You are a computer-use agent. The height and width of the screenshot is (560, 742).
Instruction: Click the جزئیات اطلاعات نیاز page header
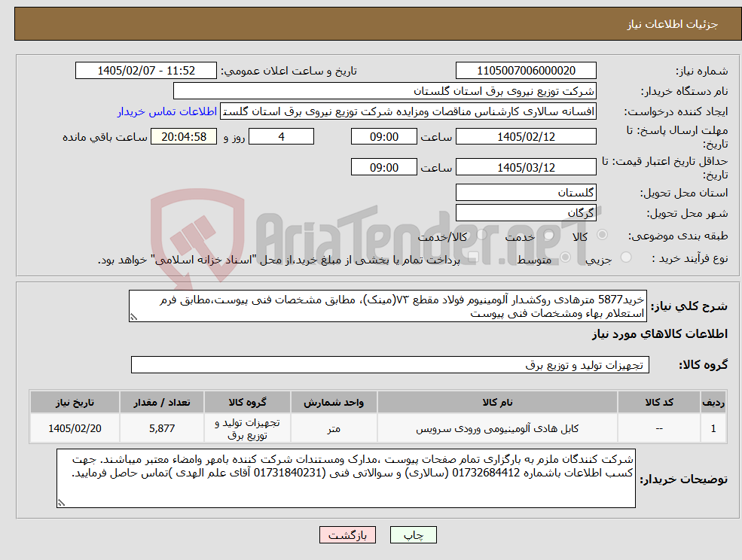672,24
